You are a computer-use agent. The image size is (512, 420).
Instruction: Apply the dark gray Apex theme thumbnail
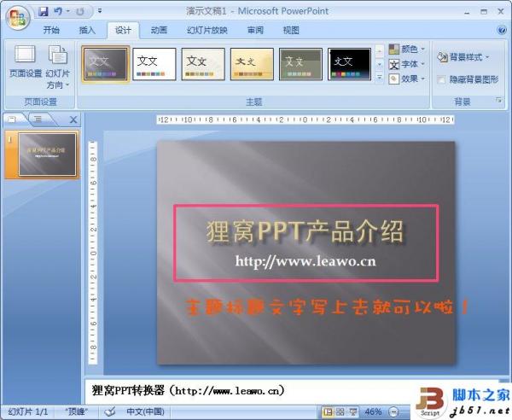(106, 64)
